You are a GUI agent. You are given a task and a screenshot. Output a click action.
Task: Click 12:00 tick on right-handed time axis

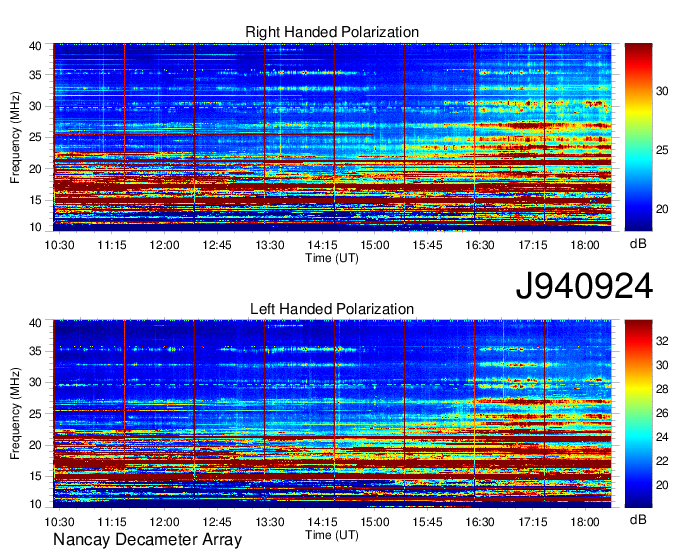164,245
